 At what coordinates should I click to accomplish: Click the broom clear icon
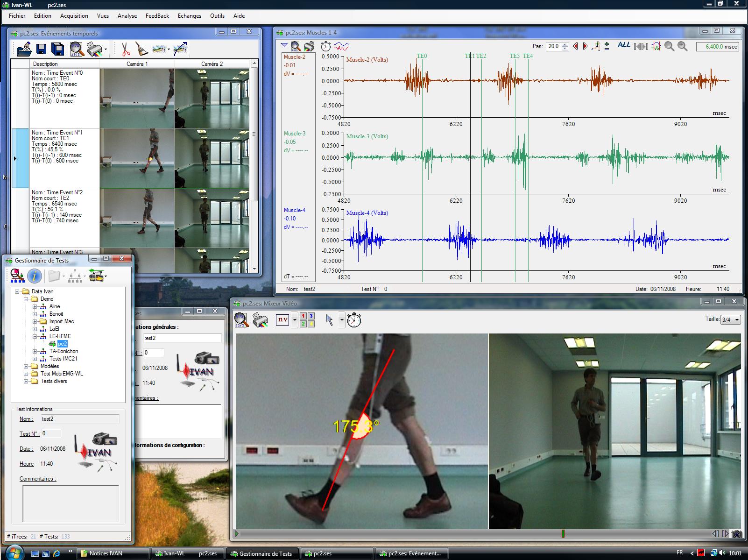point(141,49)
